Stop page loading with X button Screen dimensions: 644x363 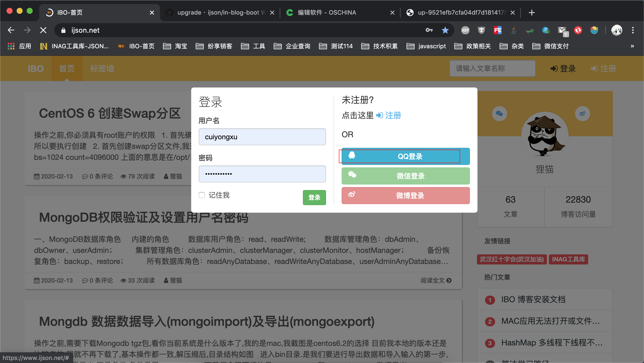click(43, 30)
